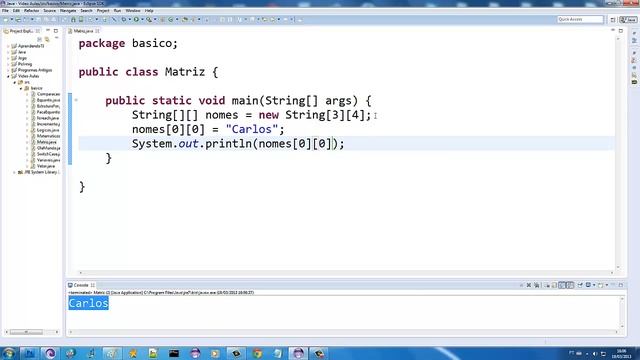This screenshot has width=640, height=360.
Task: Run the program with green Run icon
Action: point(136,20)
